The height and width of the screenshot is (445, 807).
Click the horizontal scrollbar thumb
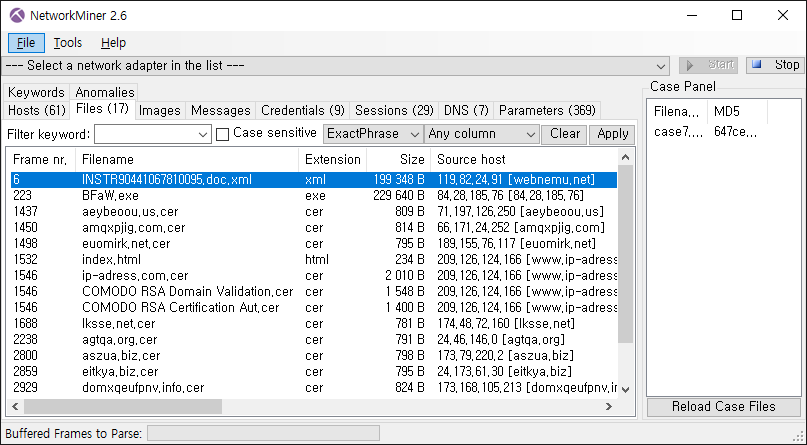click(123, 406)
